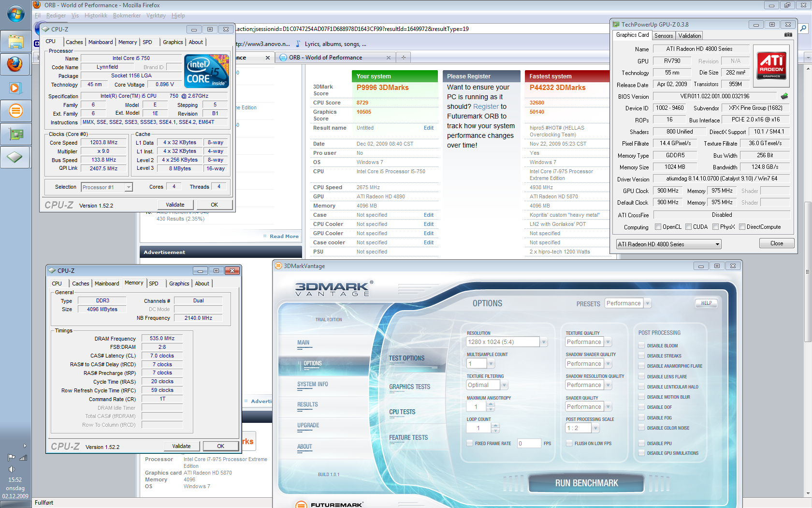Switch to Firefox via taskbar icon
The height and width of the screenshot is (508, 812).
pyautogui.click(x=15, y=64)
